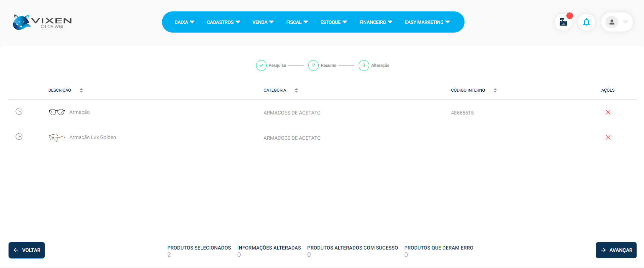
Task: Click the Armação Lux Golden glasses thumbnail
Action: [56, 137]
